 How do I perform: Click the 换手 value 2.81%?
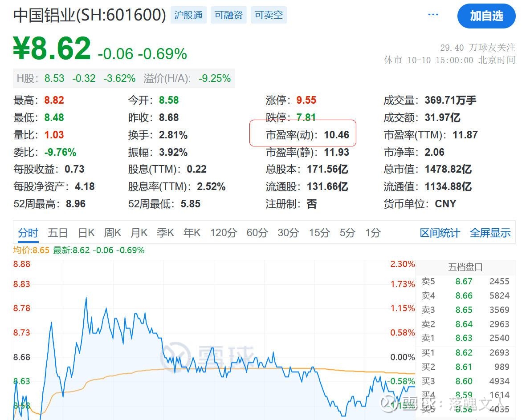[173, 135]
